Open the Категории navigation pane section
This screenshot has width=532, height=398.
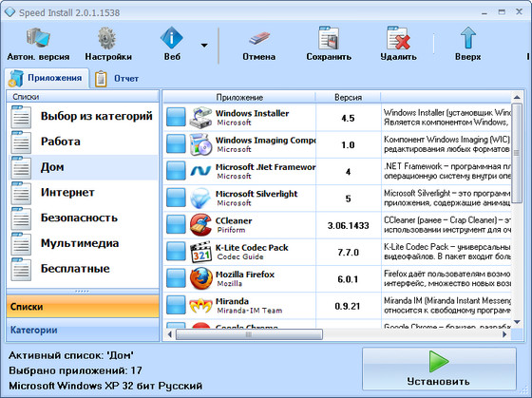click(83, 330)
